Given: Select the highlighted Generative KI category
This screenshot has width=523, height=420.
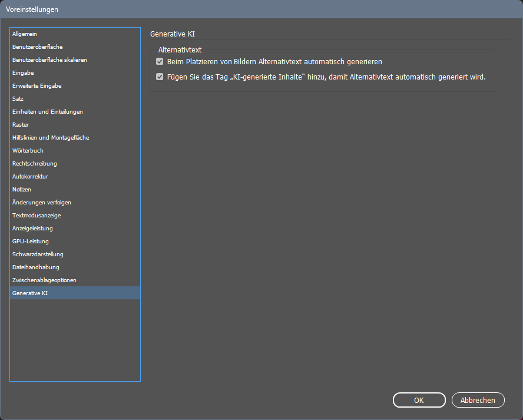Looking at the screenshot, I should tap(30, 293).
